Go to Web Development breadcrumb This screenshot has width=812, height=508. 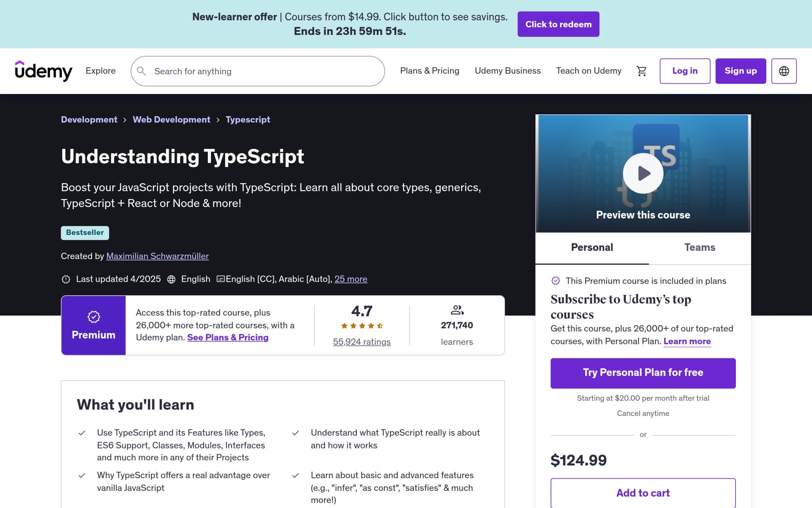point(171,119)
